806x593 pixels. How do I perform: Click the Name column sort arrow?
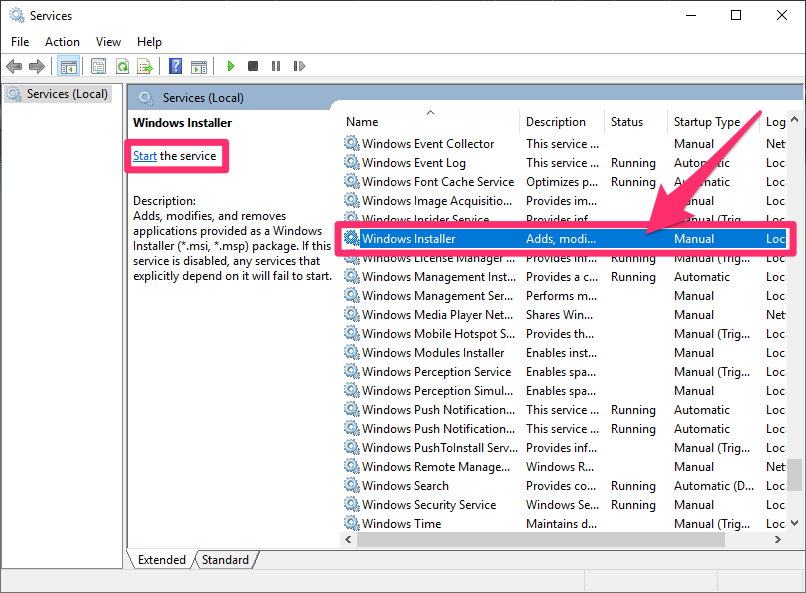pos(428,111)
